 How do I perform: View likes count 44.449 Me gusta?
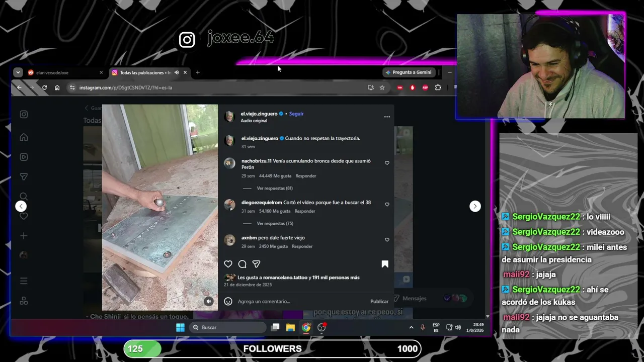[x=275, y=176]
